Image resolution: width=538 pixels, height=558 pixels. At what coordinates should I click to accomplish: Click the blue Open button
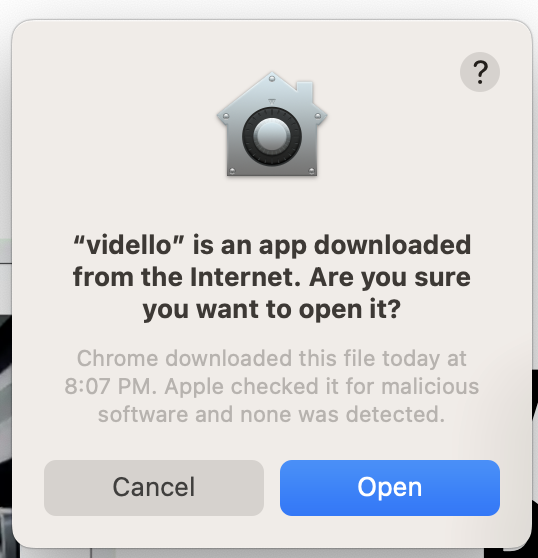click(x=390, y=488)
